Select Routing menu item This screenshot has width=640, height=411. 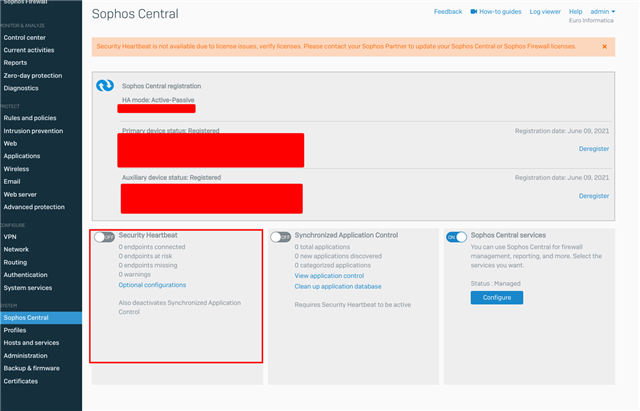(15, 262)
